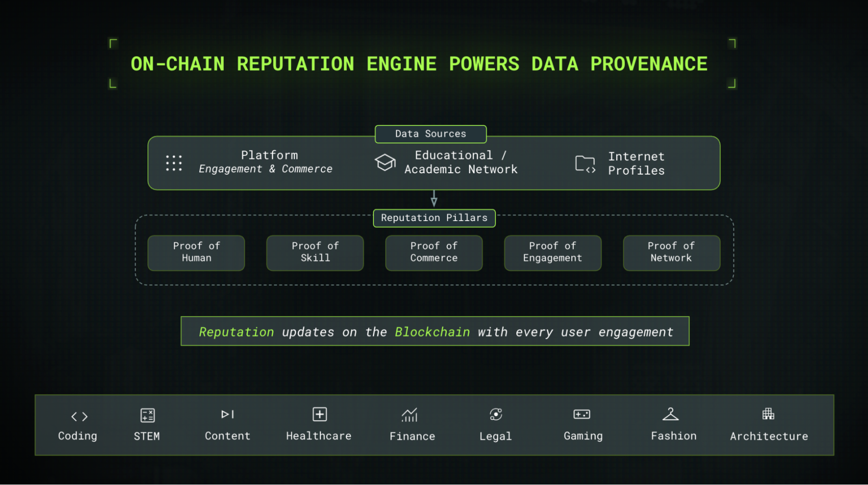Open the Proof of Network pillar
The image size is (868, 485).
(x=672, y=252)
